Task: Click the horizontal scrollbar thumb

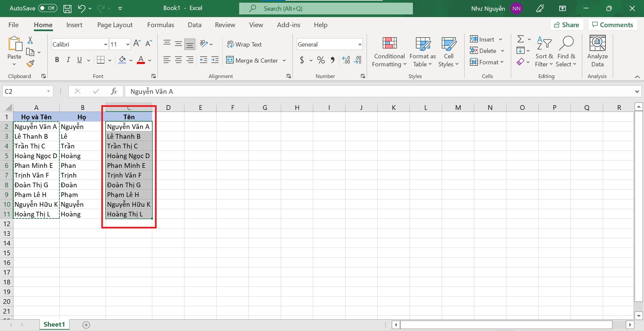Action: coord(506,325)
